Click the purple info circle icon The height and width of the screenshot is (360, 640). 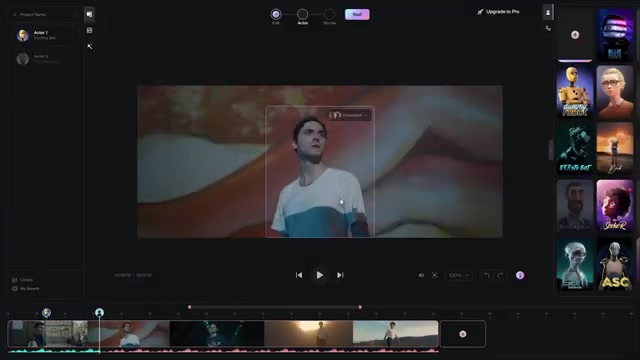click(x=520, y=275)
